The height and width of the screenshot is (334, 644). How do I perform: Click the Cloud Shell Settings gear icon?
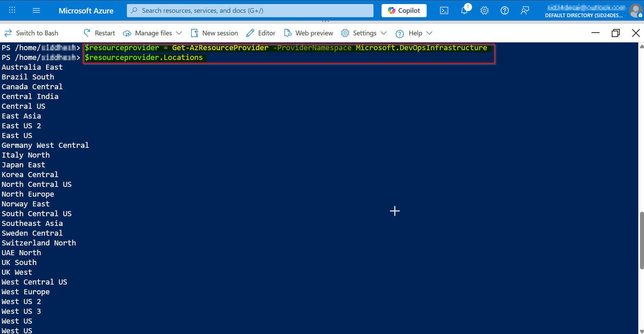[345, 33]
